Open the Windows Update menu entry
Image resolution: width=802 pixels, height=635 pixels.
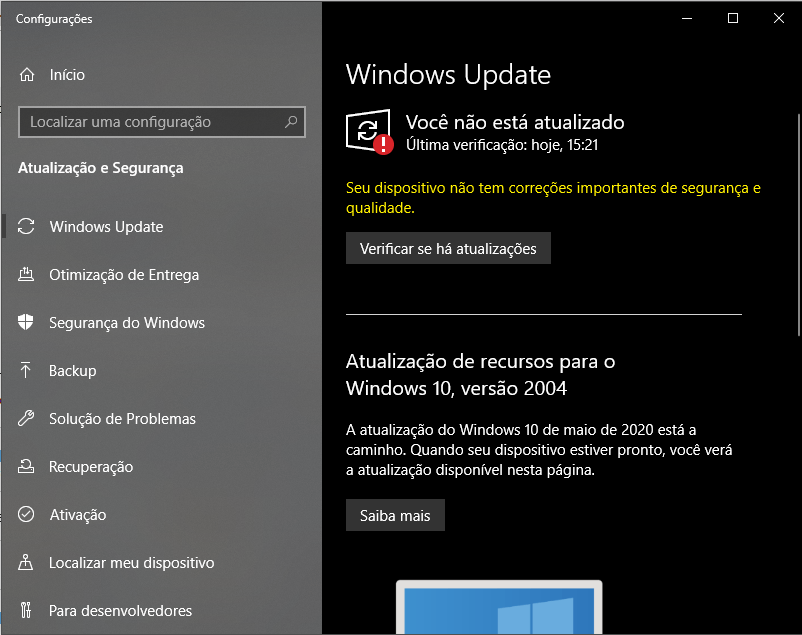click(x=162, y=227)
